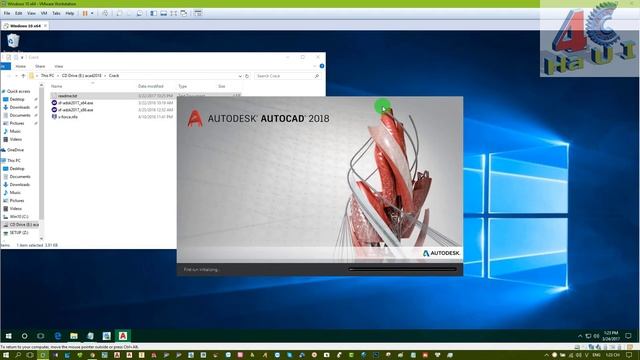The height and width of the screenshot is (360, 640).
Task: Click guest Windows Start button
Action: click(x=9, y=336)
